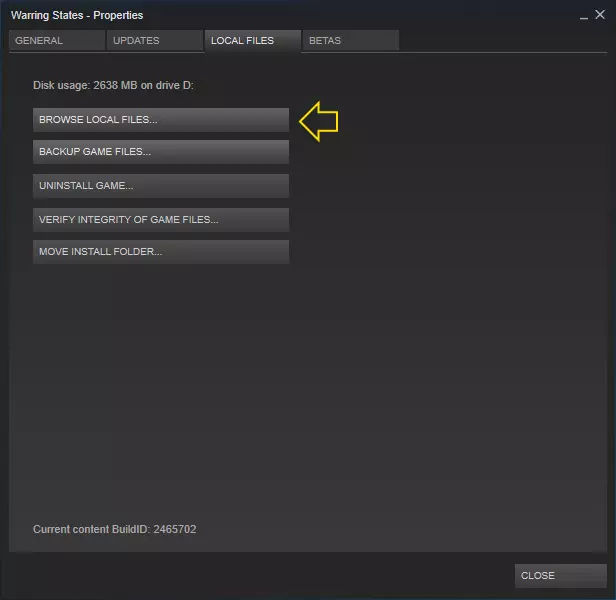Open Move Install Folder dialog
The height and width of the screenshot is (600, 616).
coord(161,252)
